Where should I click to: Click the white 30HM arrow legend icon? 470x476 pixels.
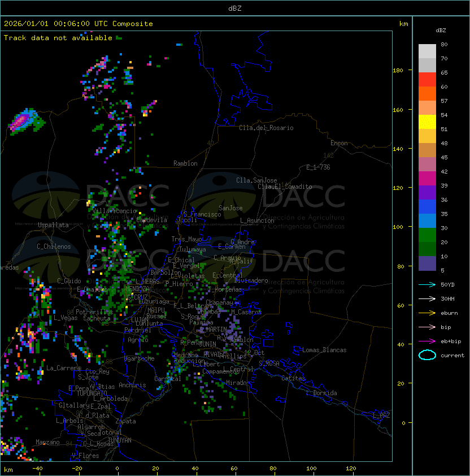coord(427,298)
